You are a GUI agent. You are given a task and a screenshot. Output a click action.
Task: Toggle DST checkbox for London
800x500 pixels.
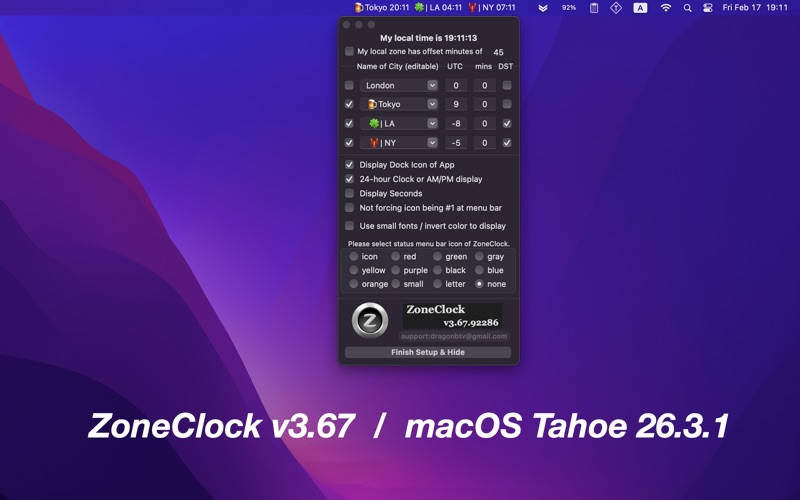507,85
